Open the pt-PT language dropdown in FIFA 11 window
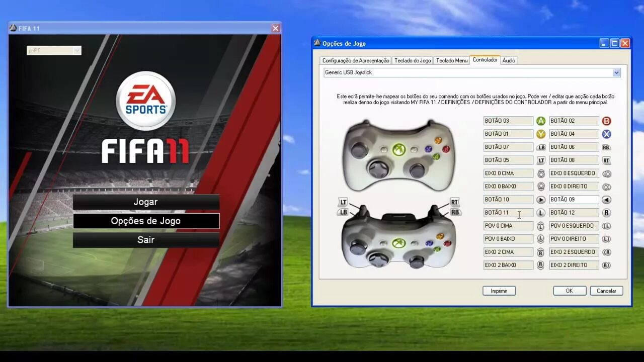The height and width of the screenshot is (362, 644). (54, 50)
